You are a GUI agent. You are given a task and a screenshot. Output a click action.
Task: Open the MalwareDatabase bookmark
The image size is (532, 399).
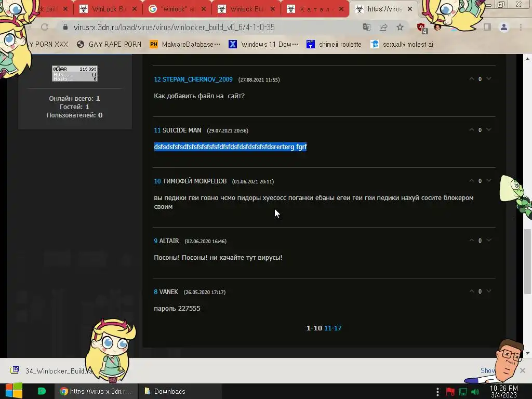click(x=185, y=44)
